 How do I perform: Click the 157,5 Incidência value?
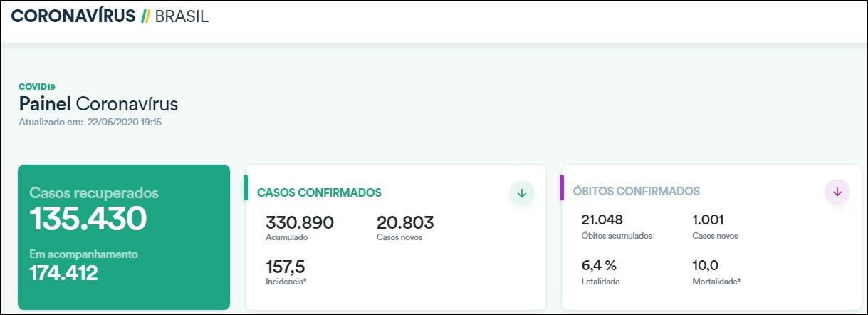[285, 267]
